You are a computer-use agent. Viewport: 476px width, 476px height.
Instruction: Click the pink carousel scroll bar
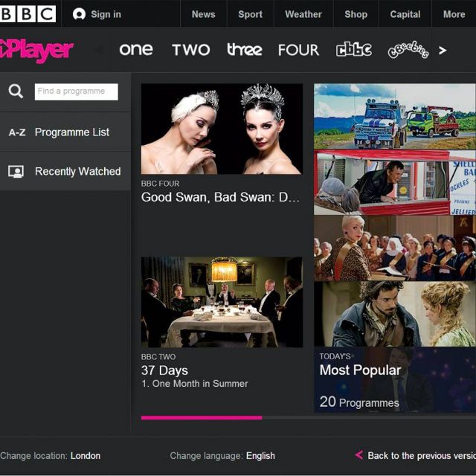pyautogui.click(x=202, y=418)
